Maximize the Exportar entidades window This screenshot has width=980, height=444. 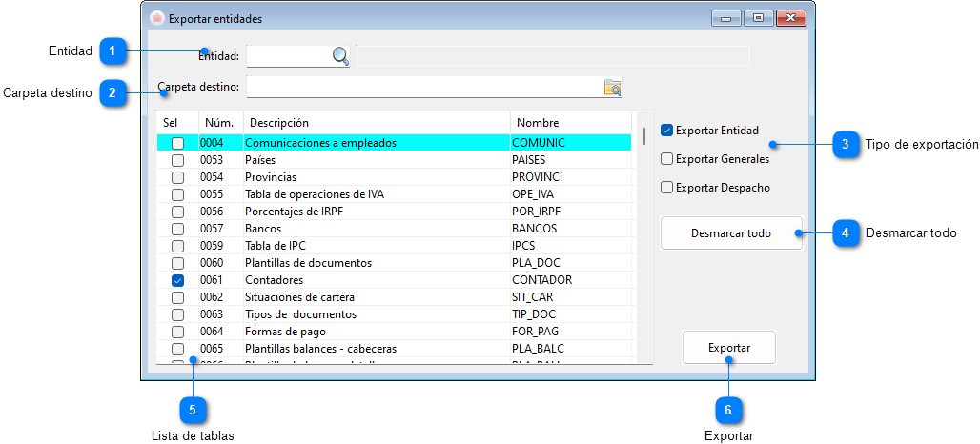click(x=758, y=18)
